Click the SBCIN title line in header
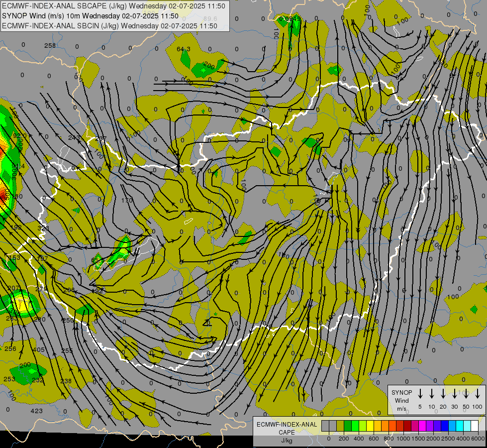This screenshot has width=487, height=448. (x=109, y=26)
